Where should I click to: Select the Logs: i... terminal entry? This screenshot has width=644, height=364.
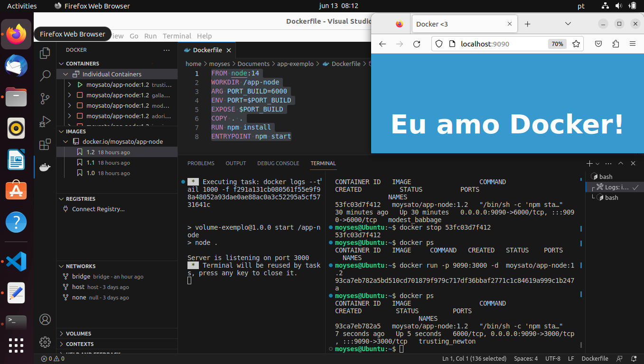click(614, 187)
